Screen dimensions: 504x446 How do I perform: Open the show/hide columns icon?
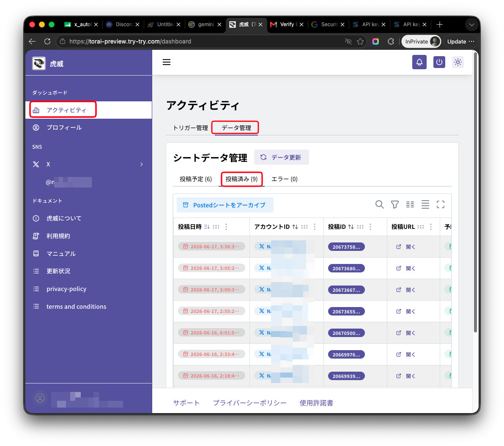click(x=410, y=204)
